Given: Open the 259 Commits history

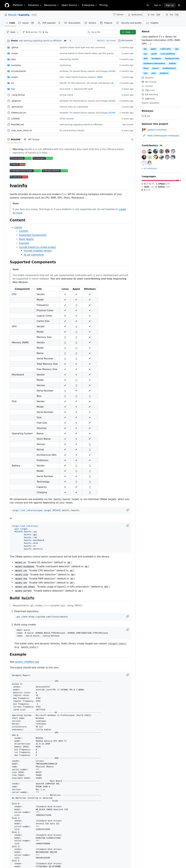Looking at the screenshot, I should (x=126, y=41).
